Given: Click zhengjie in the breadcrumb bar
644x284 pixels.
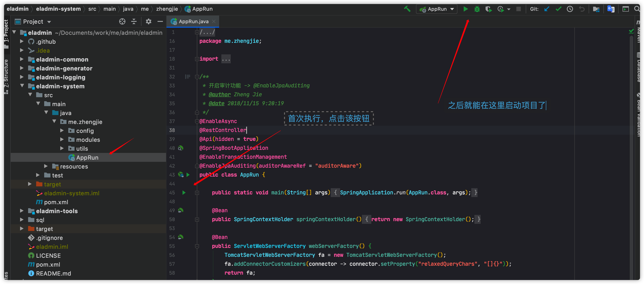Looking at the screenshot, I should [x=167, y=9].
